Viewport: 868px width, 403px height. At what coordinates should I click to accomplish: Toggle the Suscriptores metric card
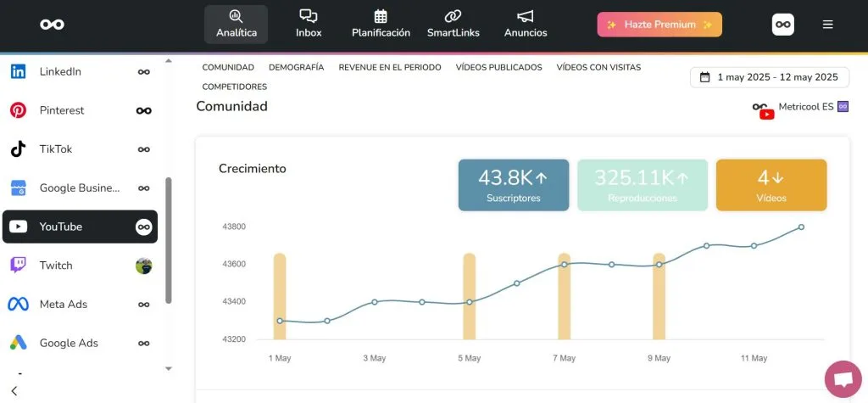(x=513, y=185)
